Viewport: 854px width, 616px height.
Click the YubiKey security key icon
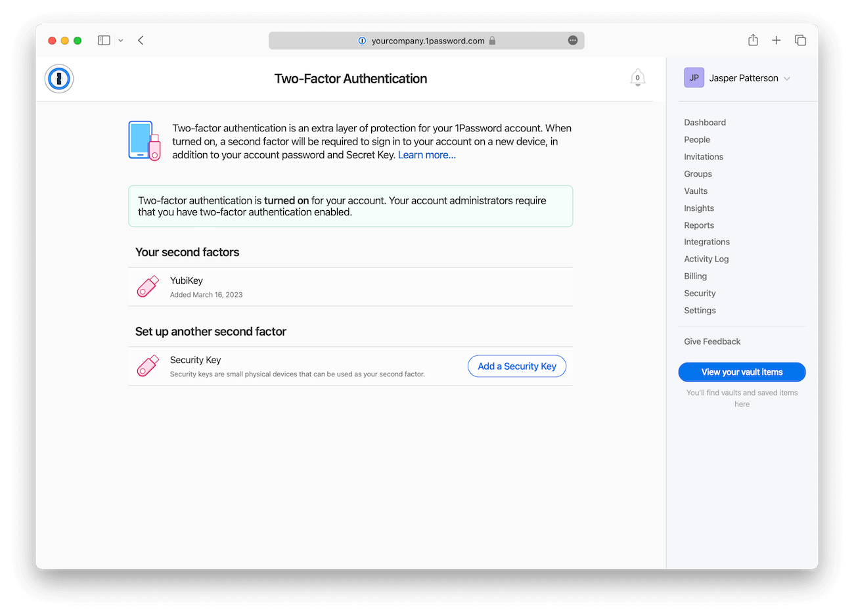point(148,286)
